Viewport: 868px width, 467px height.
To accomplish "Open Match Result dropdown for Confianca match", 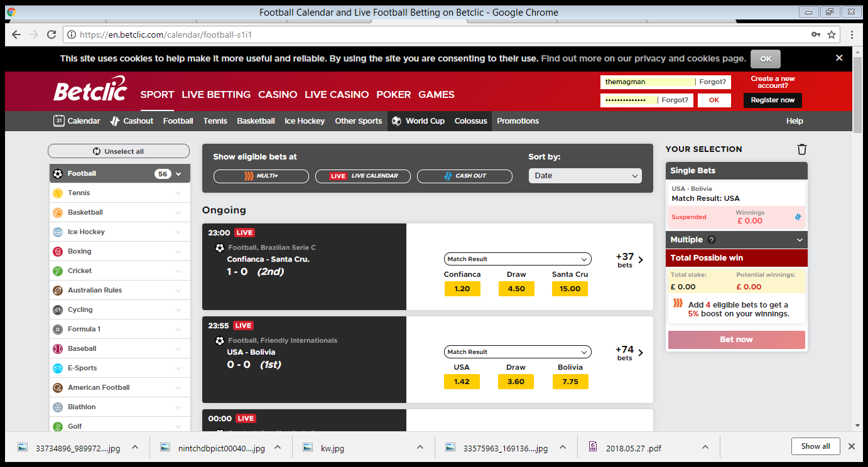I will point(518,259).
